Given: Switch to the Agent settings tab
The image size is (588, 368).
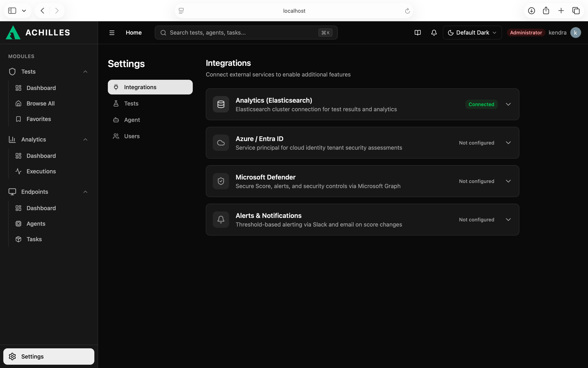Looking at the screenshot, I should (x=150, y=120).
